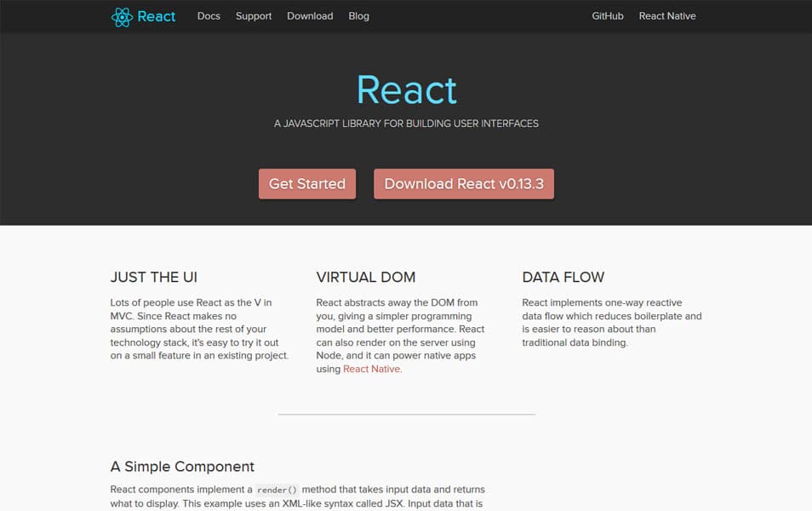Viewport: 812px width, 511px height.
Task: Click the React brand name in navbar
Action: (x=156, y=16)
